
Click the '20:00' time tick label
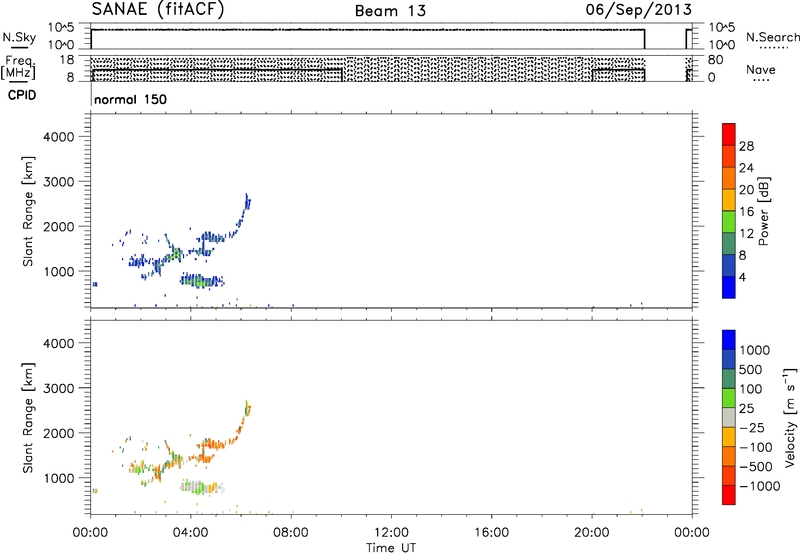pyautogui.click(x=592, y=533)
